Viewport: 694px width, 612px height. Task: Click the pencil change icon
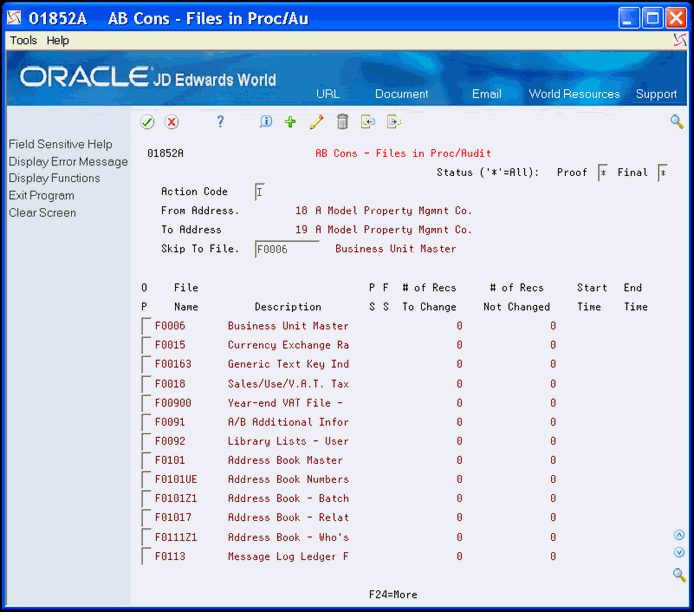click(316, 122)
